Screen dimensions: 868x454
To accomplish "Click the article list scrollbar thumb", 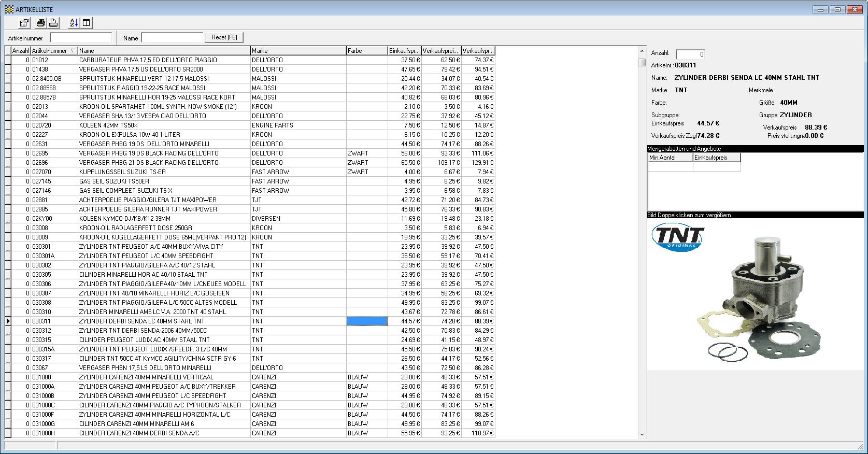I will pyautogui.click(x=642, y=62).
